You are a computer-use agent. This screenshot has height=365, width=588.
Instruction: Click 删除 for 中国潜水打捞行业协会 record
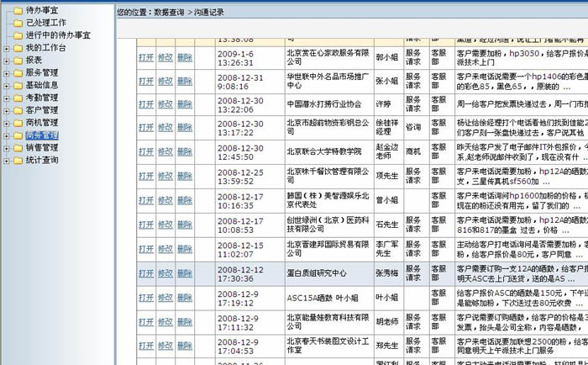pos(184,104)
